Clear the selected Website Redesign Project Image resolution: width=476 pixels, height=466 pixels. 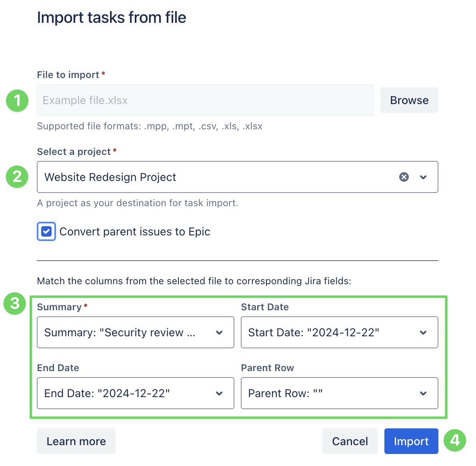404,177
